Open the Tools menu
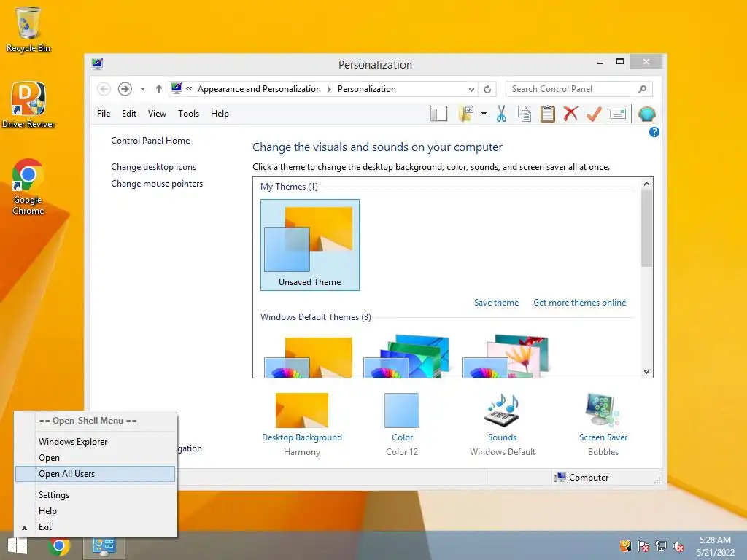This screenshot has width=747, height=560. click(x=189, y=114)
